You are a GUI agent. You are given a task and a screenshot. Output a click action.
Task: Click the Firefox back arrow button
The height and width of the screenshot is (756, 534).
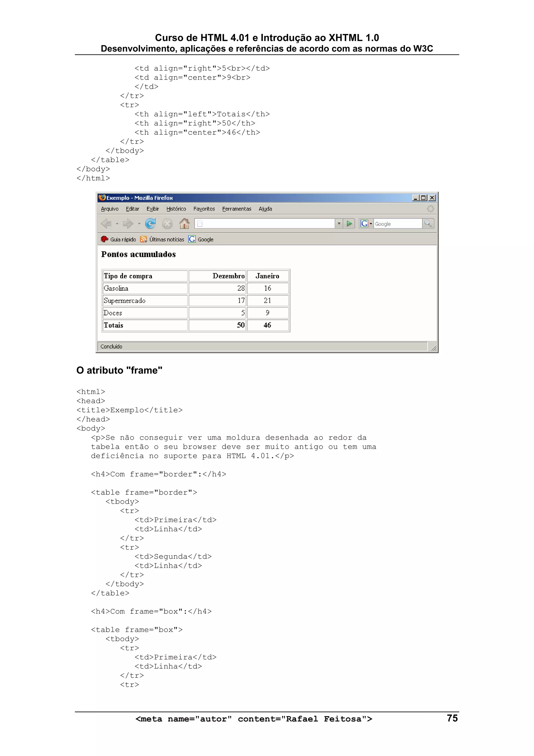(106, 224)
